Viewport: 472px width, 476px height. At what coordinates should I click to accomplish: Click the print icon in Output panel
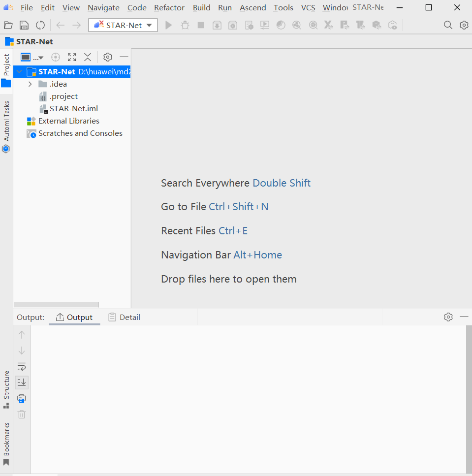coord(22,398)
